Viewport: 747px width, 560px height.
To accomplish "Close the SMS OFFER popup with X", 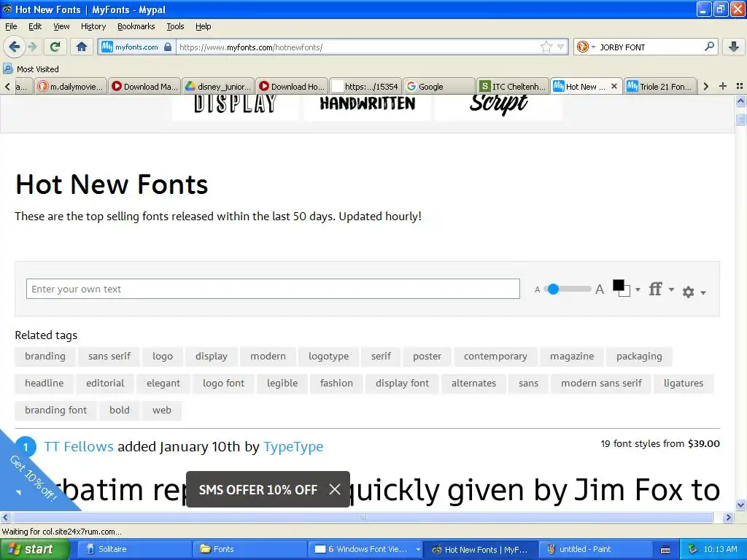I will (335, 489).
